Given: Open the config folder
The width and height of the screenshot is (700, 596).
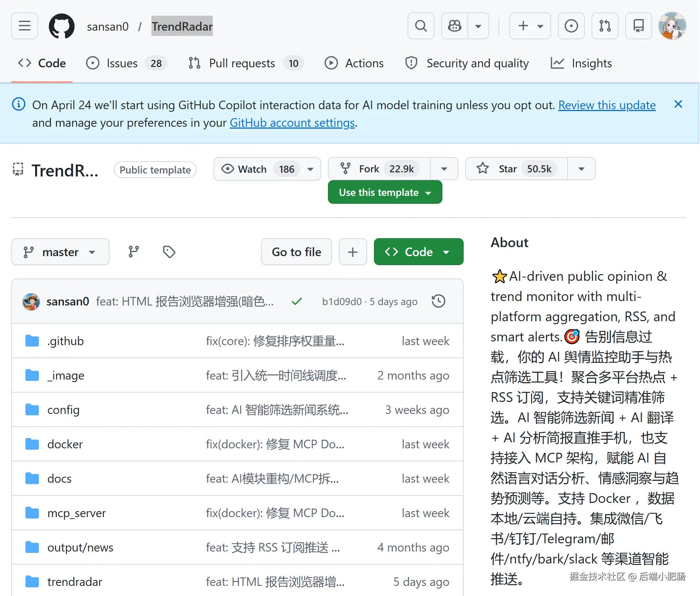Looking at the screenshot, I should point(64,410).
